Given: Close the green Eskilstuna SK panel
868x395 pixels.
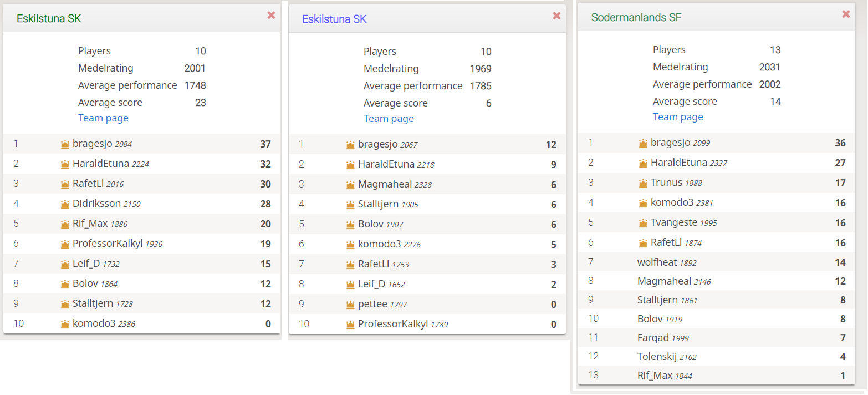Looking at the screenshot, I should (x=271, y=15).
